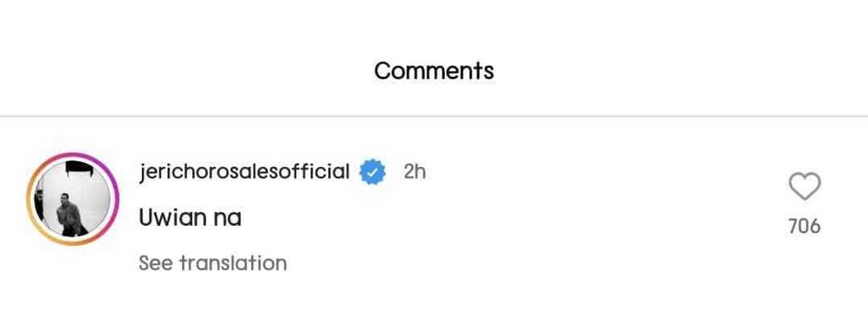The height and width of the screenshot is (312, 868).
Task: Click See translation under the comment
Action: click(212, 263)
